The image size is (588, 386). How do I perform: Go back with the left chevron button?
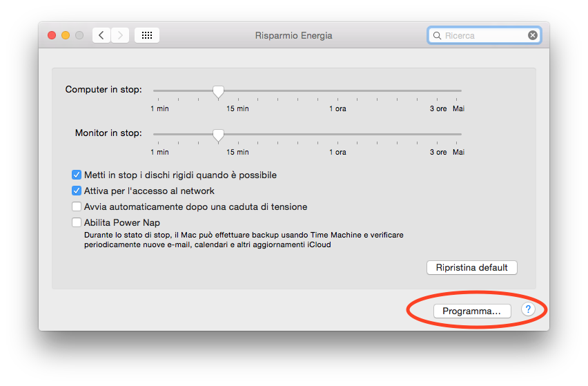pos(101,35)
